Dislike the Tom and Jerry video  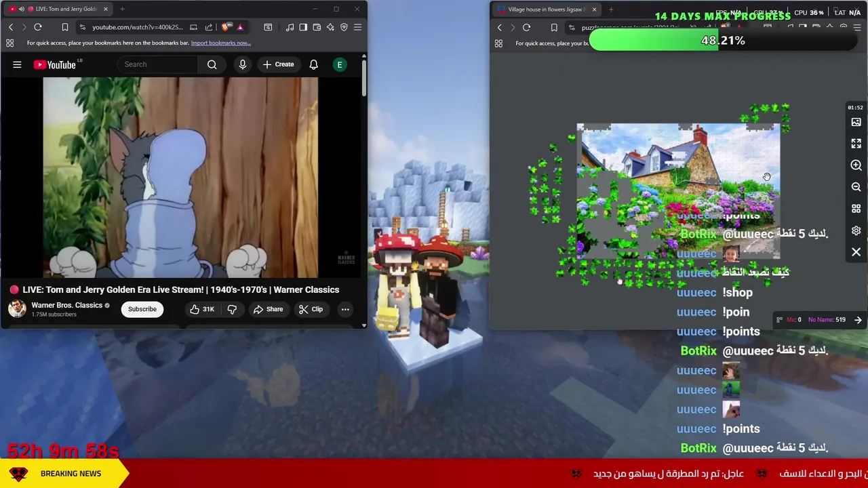(x=232, y=309)
